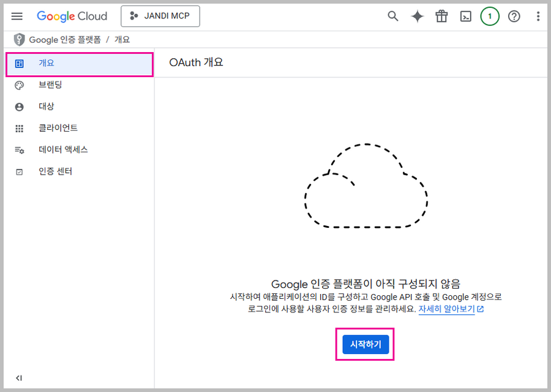
Task: Open the three-dot settings menu
Action: (538, 17)
